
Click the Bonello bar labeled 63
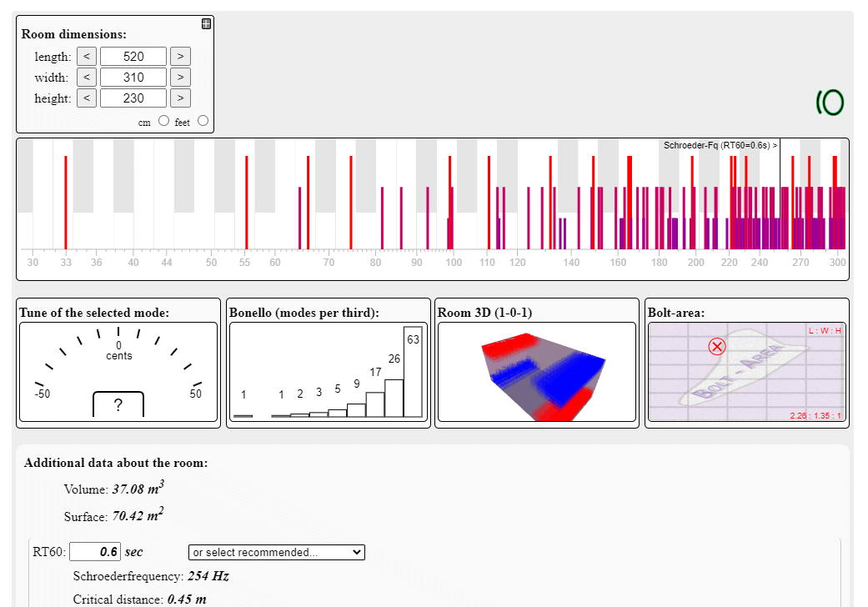[413, 375]
